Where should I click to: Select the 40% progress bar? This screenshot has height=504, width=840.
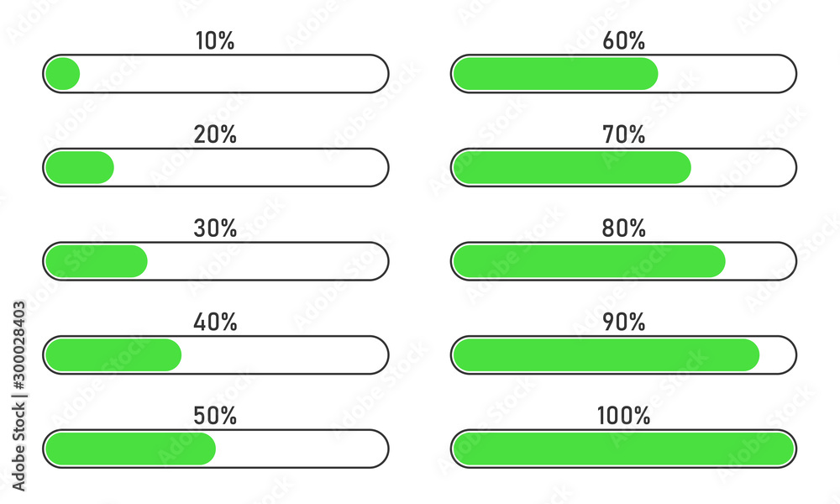[215, 354]
